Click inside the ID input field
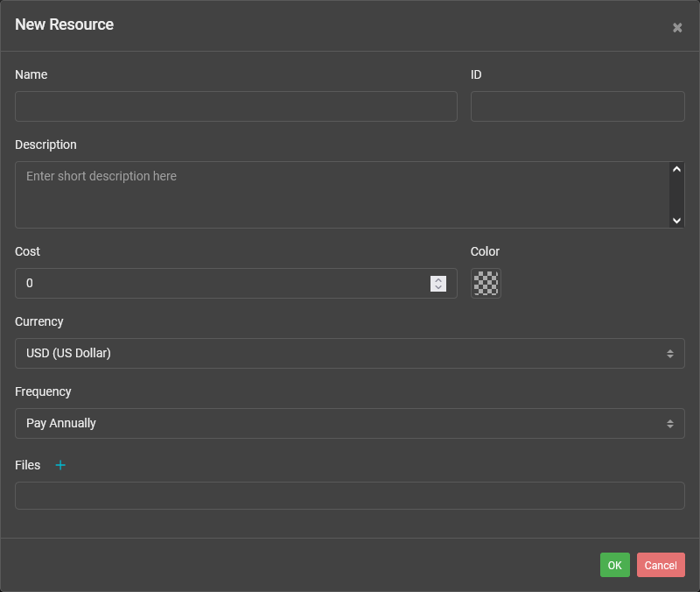The width and height of the screenshot is (700, 592). pyautogui.click(x=577, y=106)
